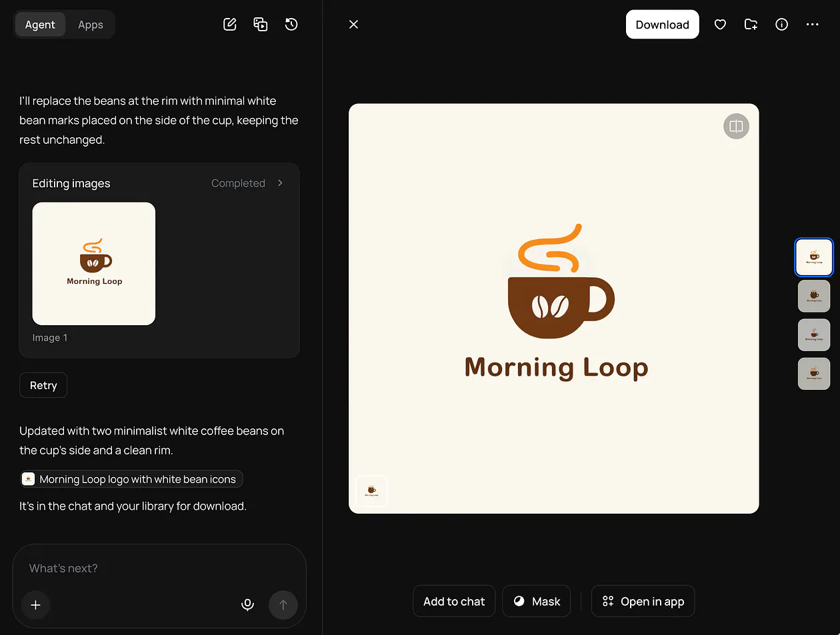840x635 pixels.
Task: Close the image preview panel
Action: tap(354, 25)
